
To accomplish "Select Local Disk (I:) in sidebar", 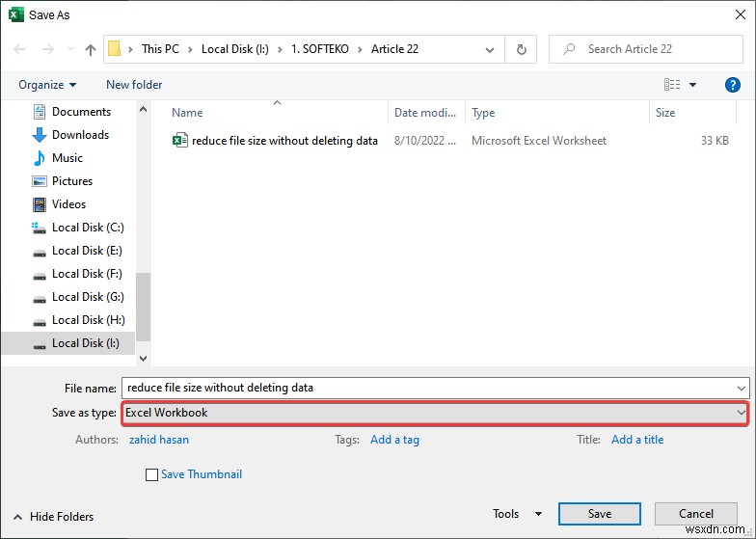I will pos(68,343).
